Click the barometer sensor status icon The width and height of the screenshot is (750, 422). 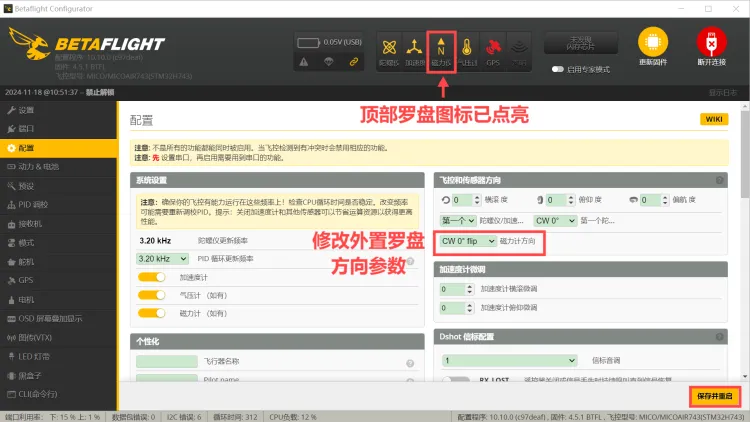coord(467,52)
